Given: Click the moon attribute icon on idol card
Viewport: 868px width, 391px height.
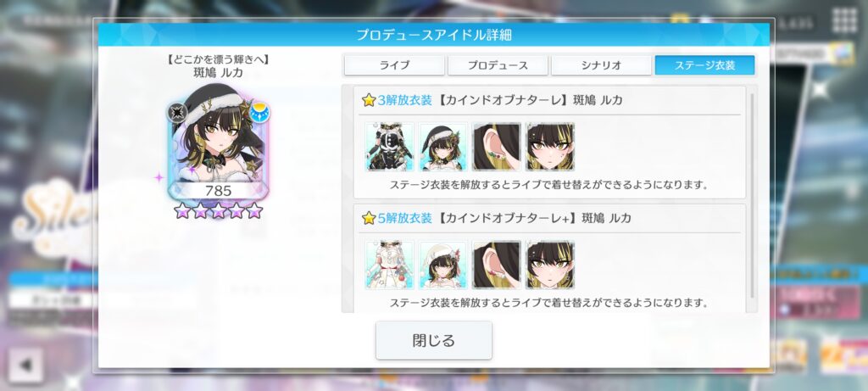Looking at the screenshot, I should pos(259,113).
